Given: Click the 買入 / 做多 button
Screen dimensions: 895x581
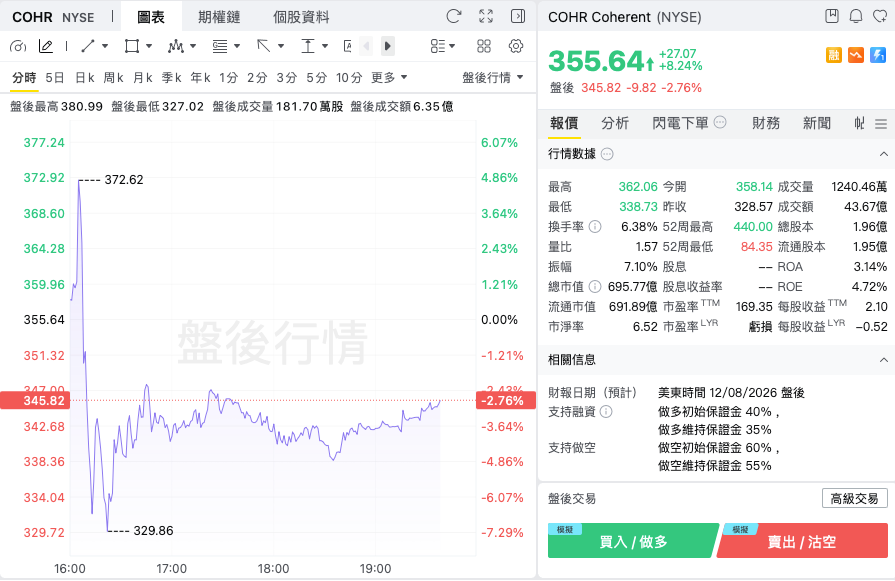Looking at the screenshot, I should pyautogui.click(x=633, y=541).
